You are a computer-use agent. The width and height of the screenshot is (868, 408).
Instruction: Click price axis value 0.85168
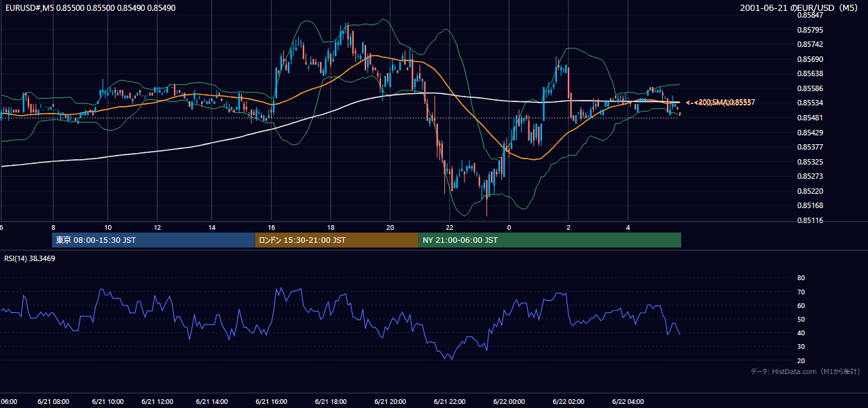click(x=810, y=205)
